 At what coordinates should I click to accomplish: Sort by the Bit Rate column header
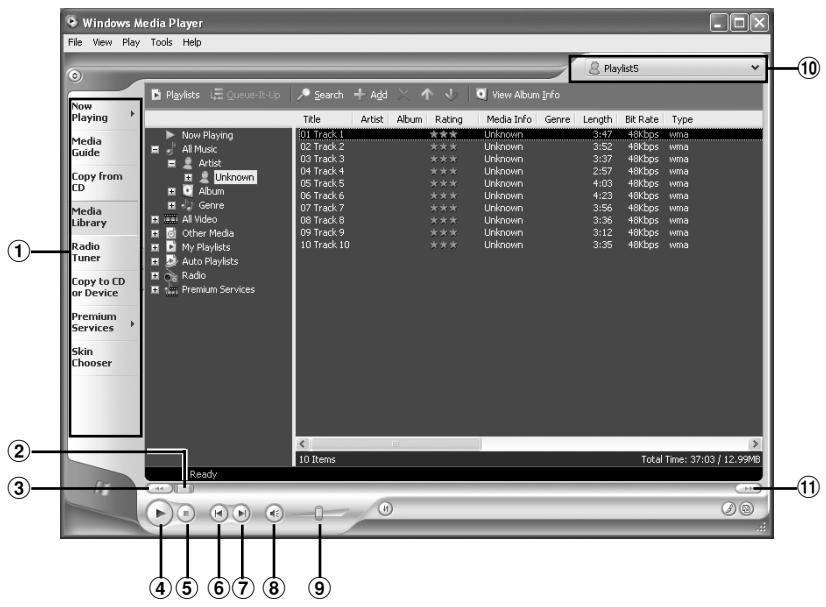tap(641, 120)
